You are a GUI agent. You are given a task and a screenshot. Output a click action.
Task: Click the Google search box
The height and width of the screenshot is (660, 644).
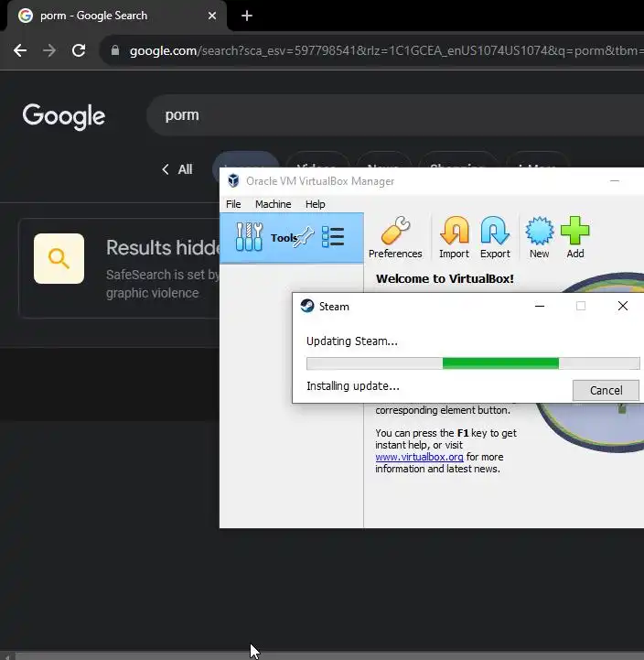(x=395, y=115)
